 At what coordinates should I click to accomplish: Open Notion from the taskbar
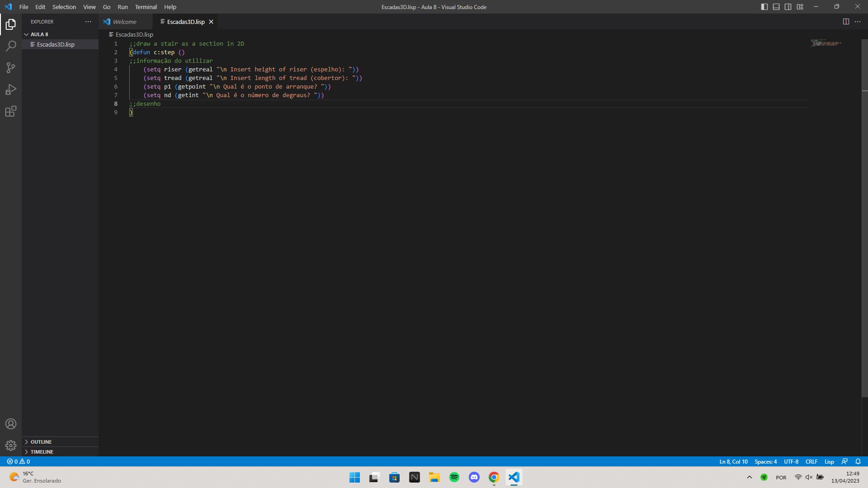coord(415,477)
